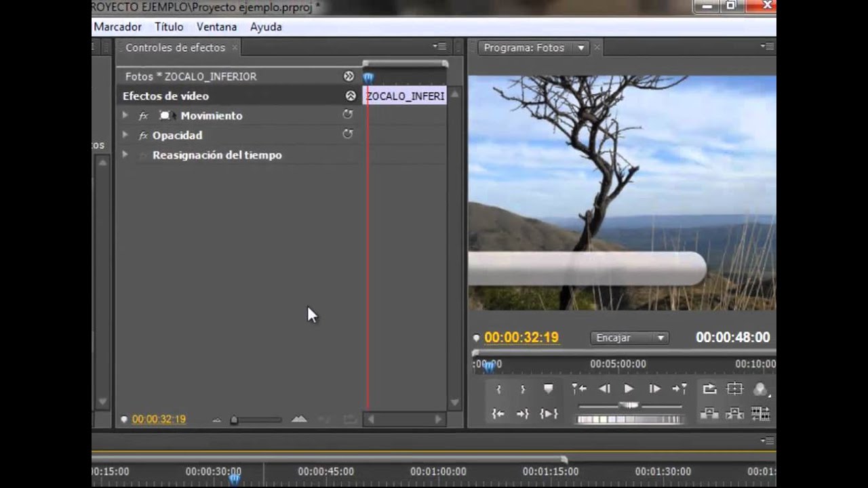Open the Título menu
This screenshot has height=488, width=868.
(x=169, y=27)
